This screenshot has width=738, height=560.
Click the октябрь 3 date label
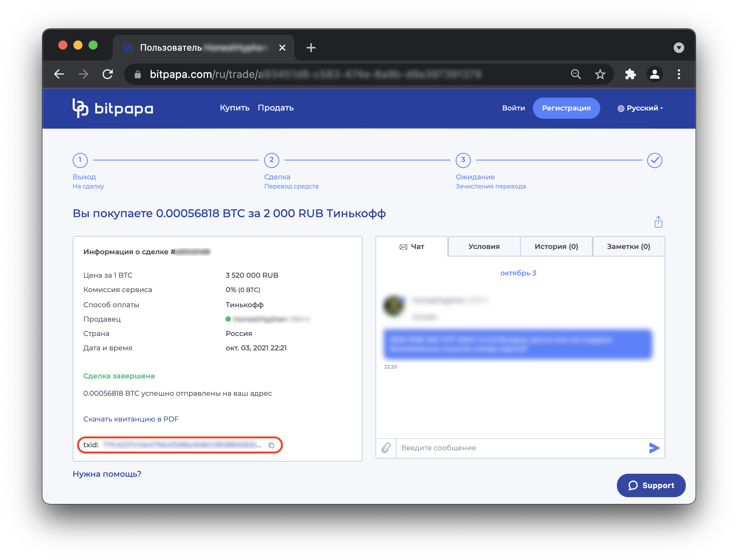point(518,273)
